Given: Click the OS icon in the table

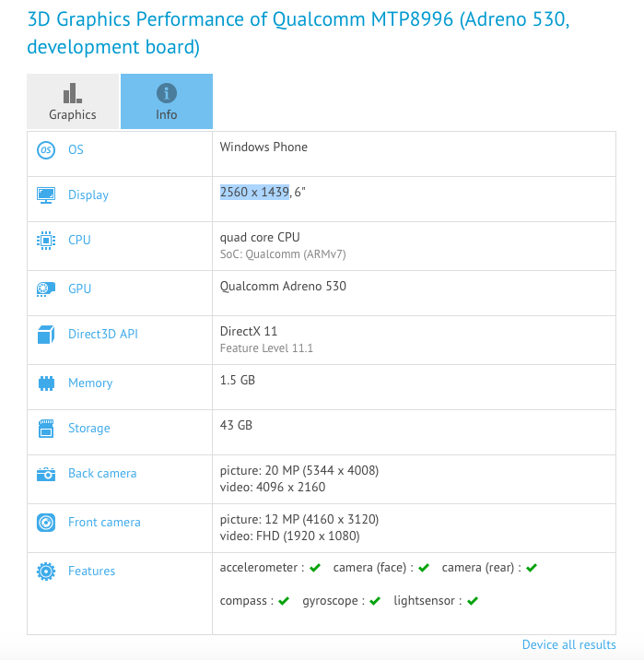Looking at the screenshot, I should (x=46, y=149).
